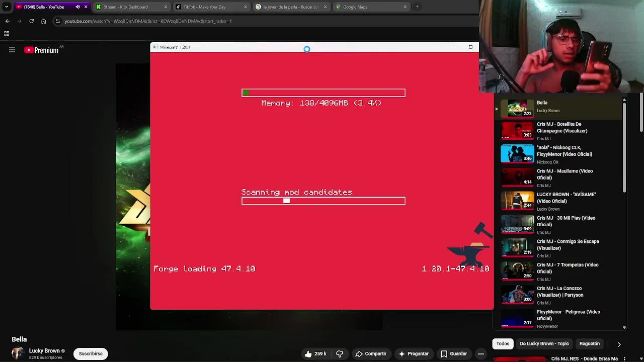Click the Suscribirse button

(91, 354)
